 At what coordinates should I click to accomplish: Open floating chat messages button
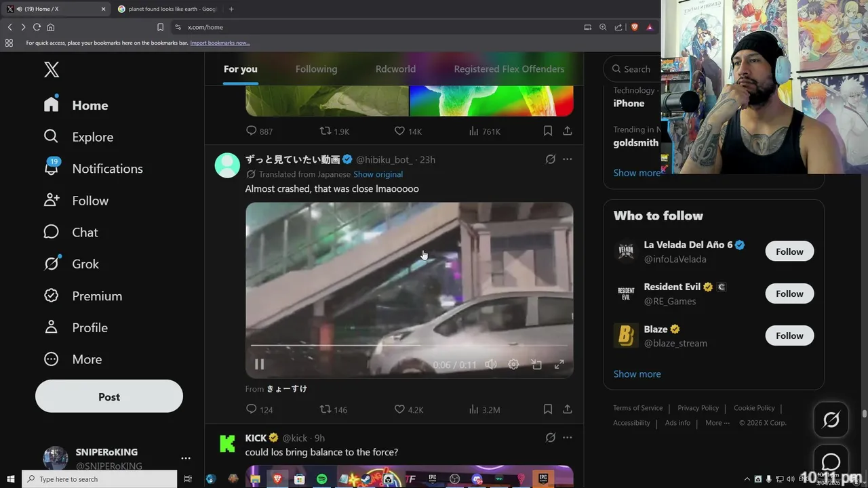click(x=831, y=462)
